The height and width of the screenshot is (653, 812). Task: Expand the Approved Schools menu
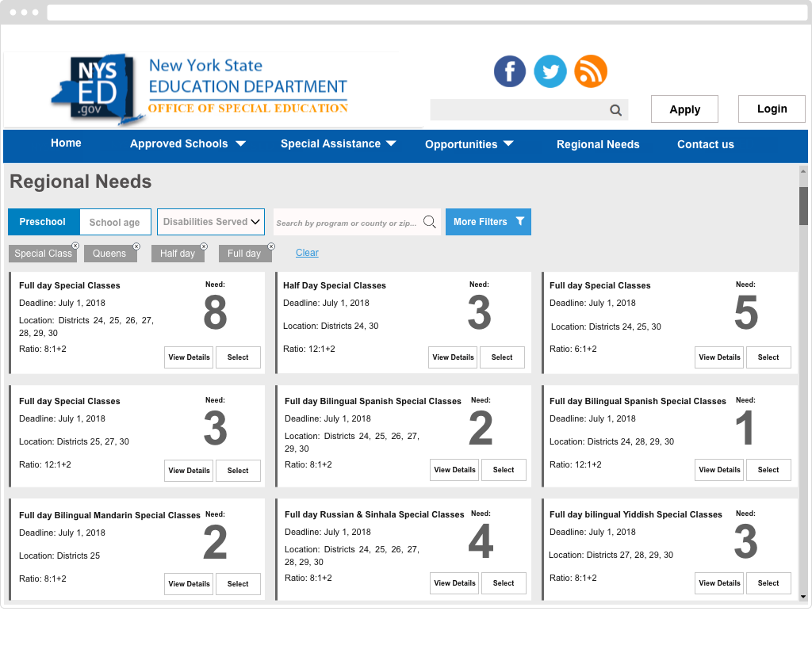click(188, 144)
